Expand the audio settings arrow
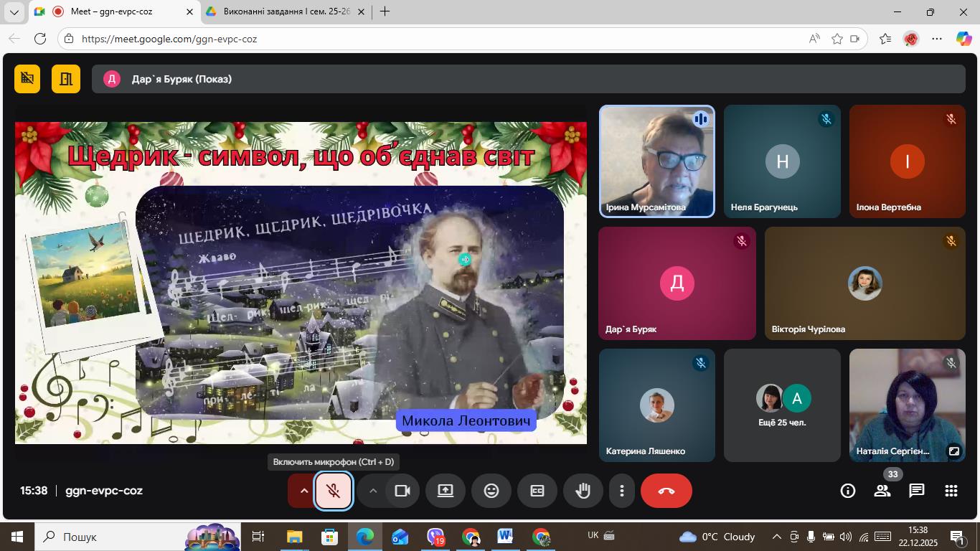980x551 pixels. [303, 491]
